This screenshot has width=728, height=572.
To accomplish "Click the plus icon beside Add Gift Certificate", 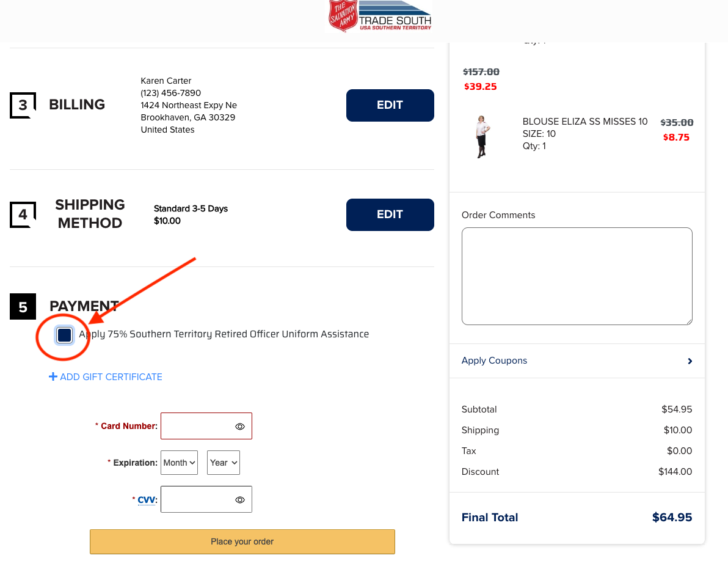I will [x=53, y=376].
